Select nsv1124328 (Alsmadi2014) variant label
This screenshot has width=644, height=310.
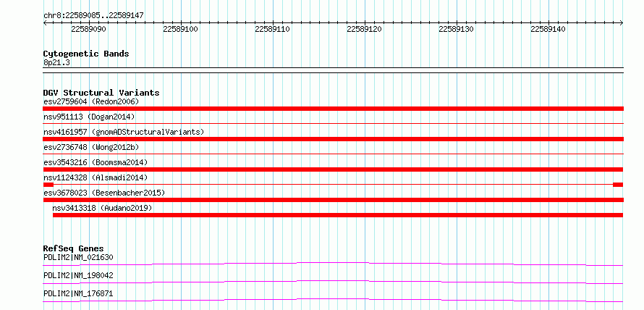[96, 177]
